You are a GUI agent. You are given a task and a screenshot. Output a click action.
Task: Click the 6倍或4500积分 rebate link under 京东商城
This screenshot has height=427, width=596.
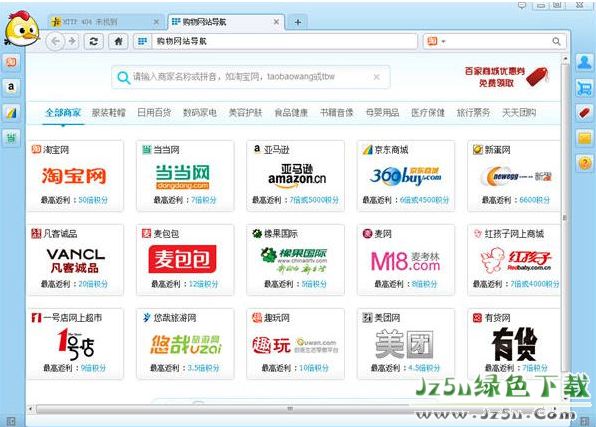coord(424,200)
